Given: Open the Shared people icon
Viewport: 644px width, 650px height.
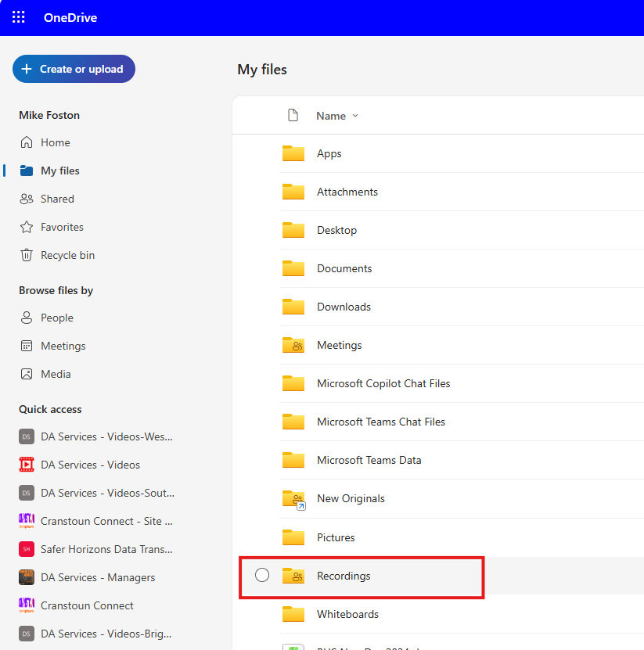Looking at the screenshot, I should coord(27,199).
